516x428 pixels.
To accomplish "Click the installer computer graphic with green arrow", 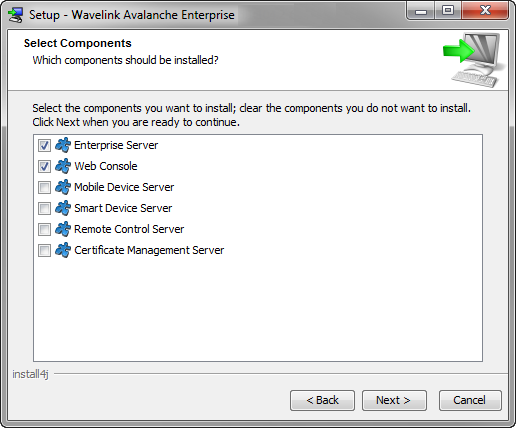I will tap(474, 60).
